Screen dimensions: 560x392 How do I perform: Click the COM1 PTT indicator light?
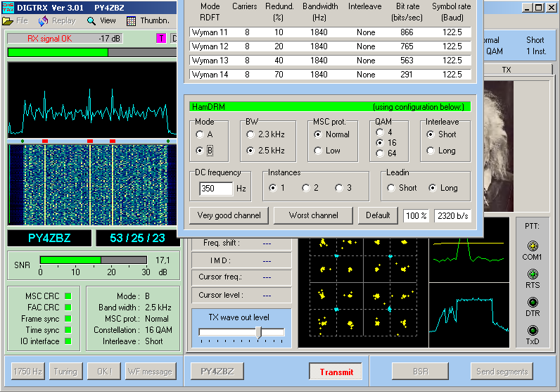[x=533, y=246]
